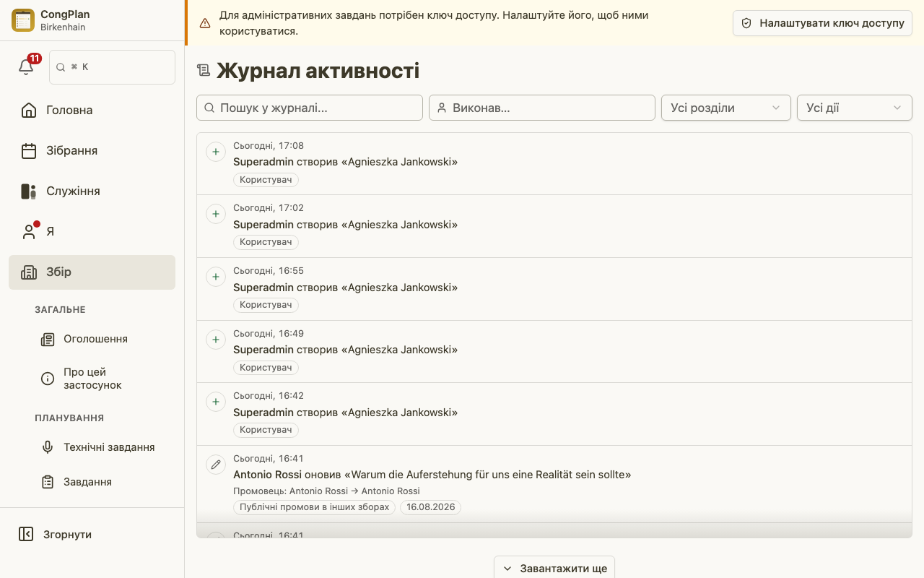
Task: Click the plus icon of the 16:55 entry
Action: click(216, 277)
